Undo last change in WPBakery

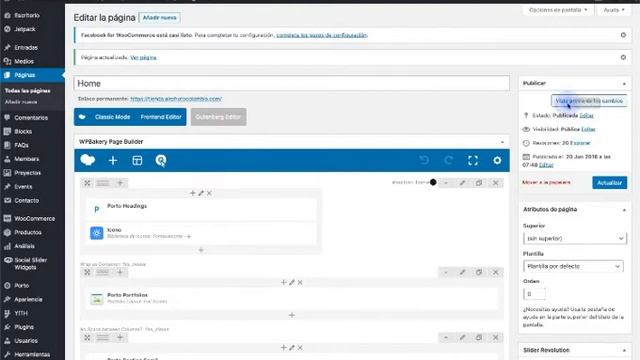[424, 160]
